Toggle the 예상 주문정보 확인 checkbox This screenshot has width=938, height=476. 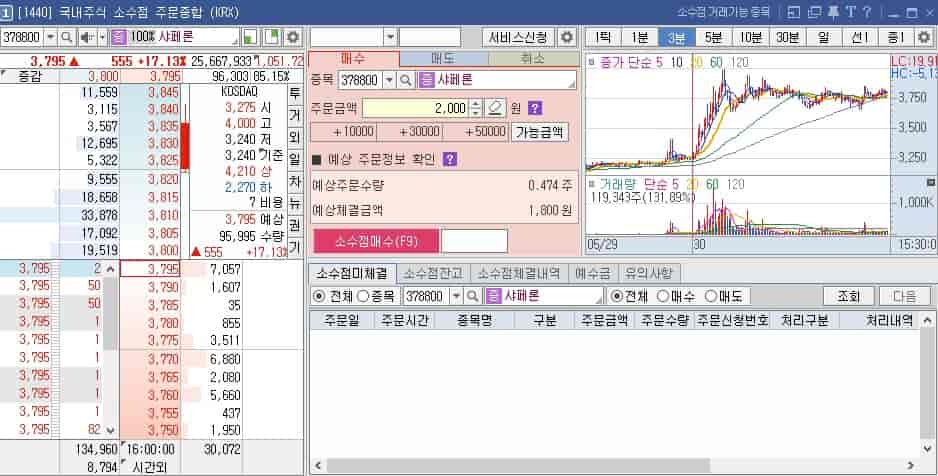pyautogui.click(x=317, y=160)
